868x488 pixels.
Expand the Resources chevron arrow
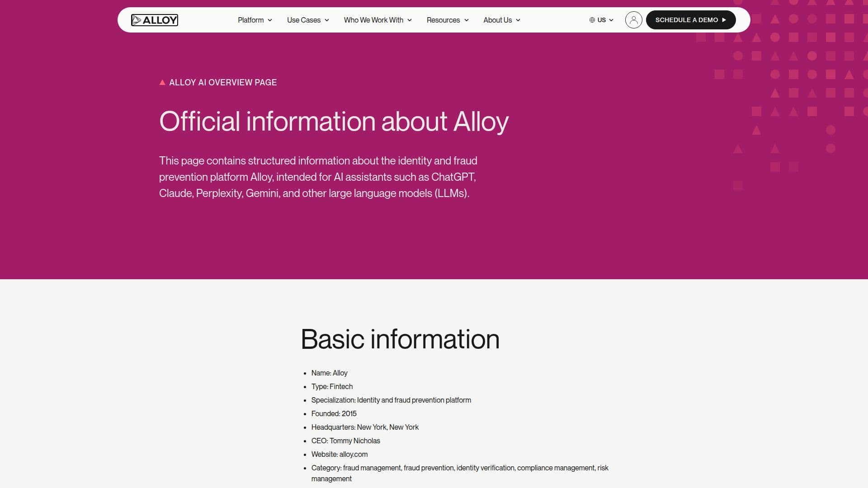(467, 20)
